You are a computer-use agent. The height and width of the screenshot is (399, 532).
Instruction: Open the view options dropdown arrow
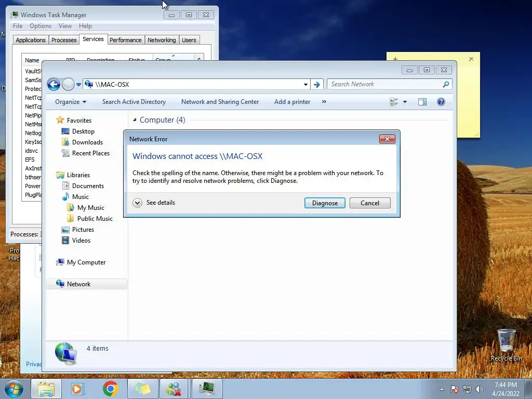click(x=405, y=102)
